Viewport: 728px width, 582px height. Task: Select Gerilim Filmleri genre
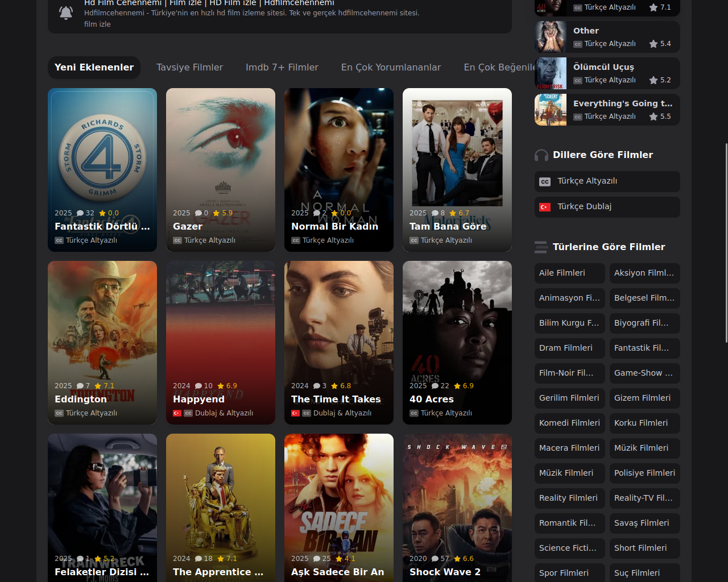click(x=570, y=398)
